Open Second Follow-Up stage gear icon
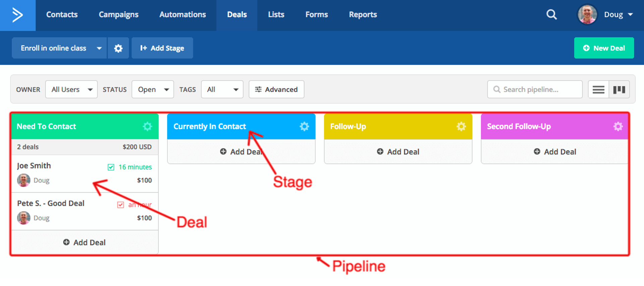The height and width of the screenshot is (286, 644). 618,127
